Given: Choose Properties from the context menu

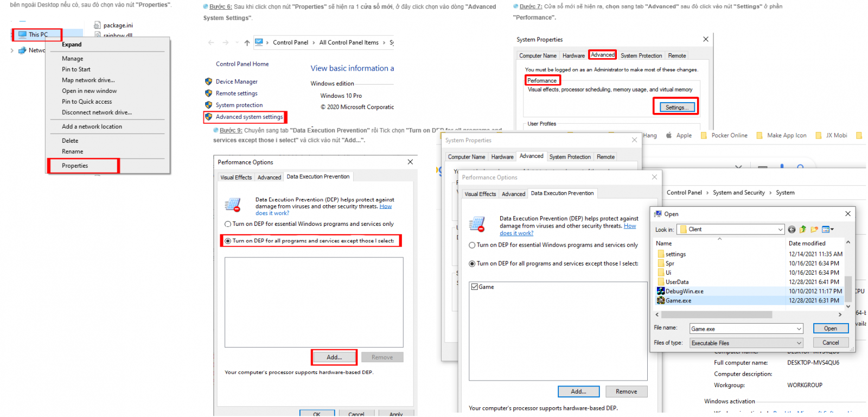Looking at the screenshot, I should [x=75, y=166].
